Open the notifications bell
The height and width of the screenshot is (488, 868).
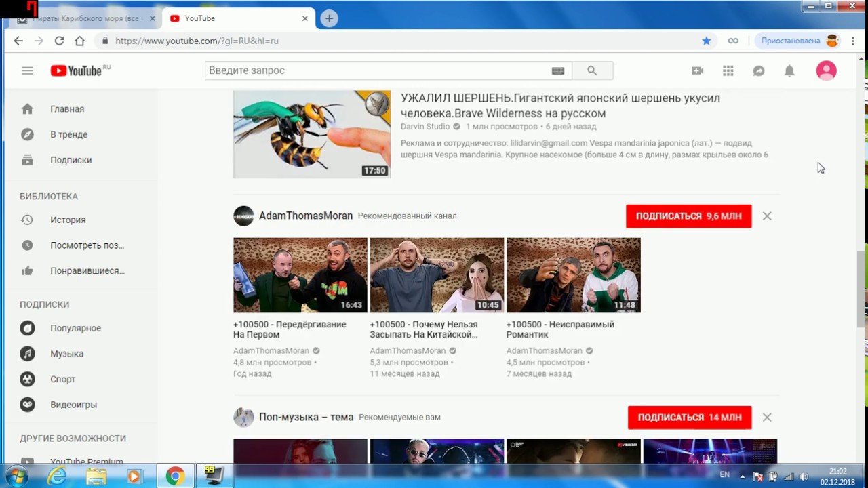coord(789,70)
